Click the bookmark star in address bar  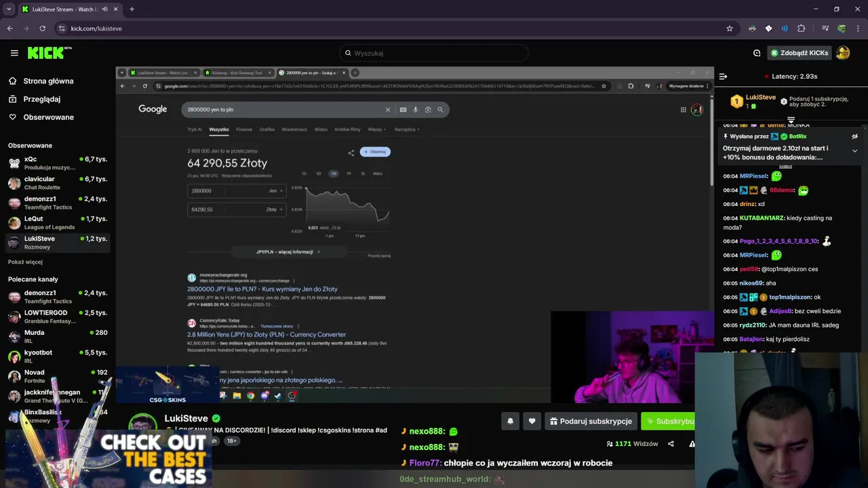[730, 28]
